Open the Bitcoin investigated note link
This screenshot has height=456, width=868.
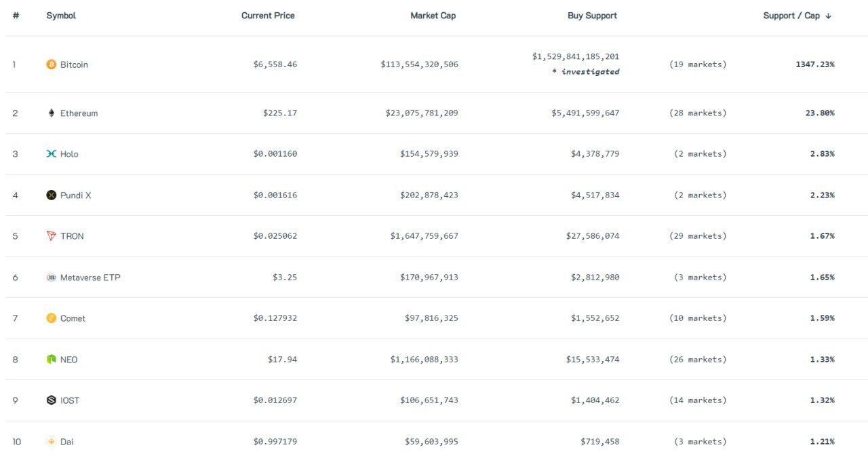(x=589, y=72)
